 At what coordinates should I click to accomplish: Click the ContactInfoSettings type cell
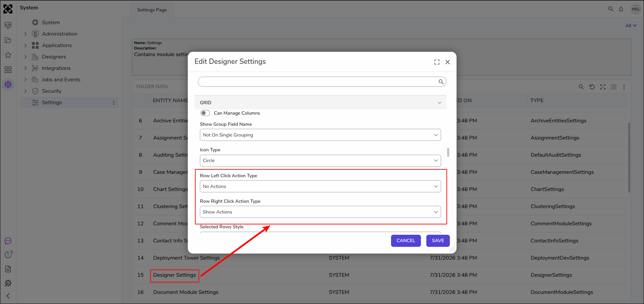pos(554,241)
